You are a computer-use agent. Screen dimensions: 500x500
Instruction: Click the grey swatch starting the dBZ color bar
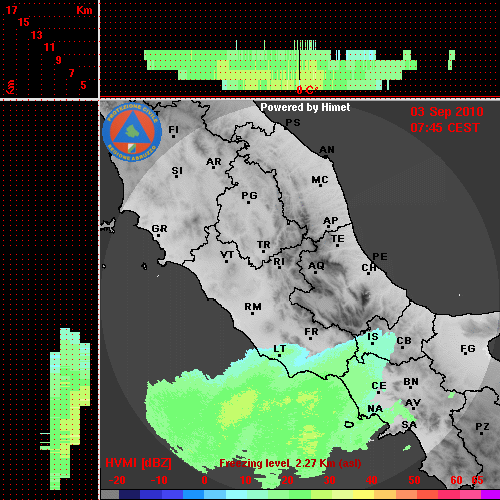(x=110, y=495)
